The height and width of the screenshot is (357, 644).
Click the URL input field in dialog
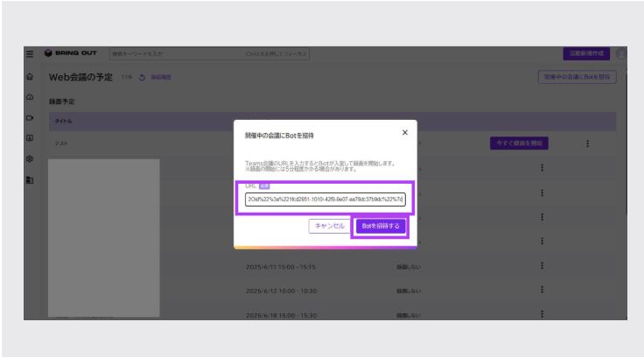click(x=325, y=199)
